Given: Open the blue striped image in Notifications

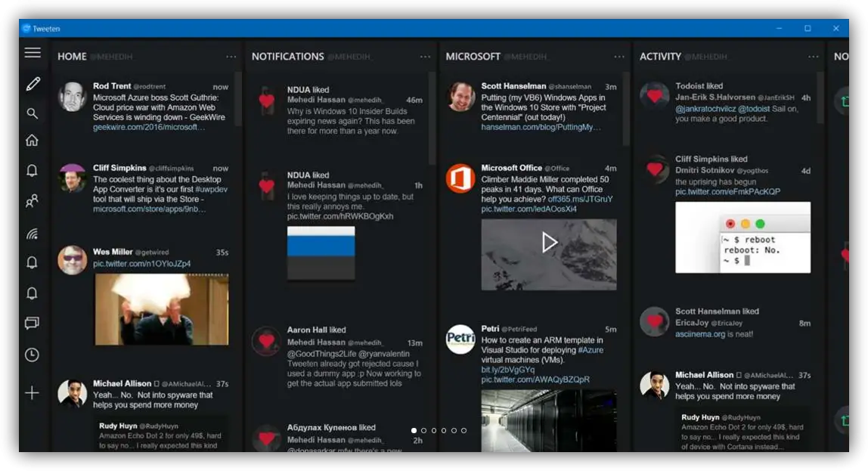Looking at the screenshot, I should [321, 253].
